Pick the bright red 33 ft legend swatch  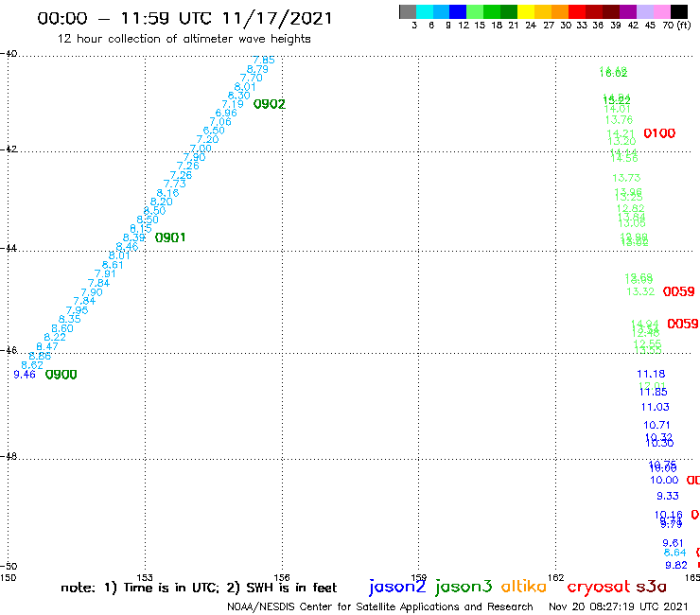click(576, 11)
